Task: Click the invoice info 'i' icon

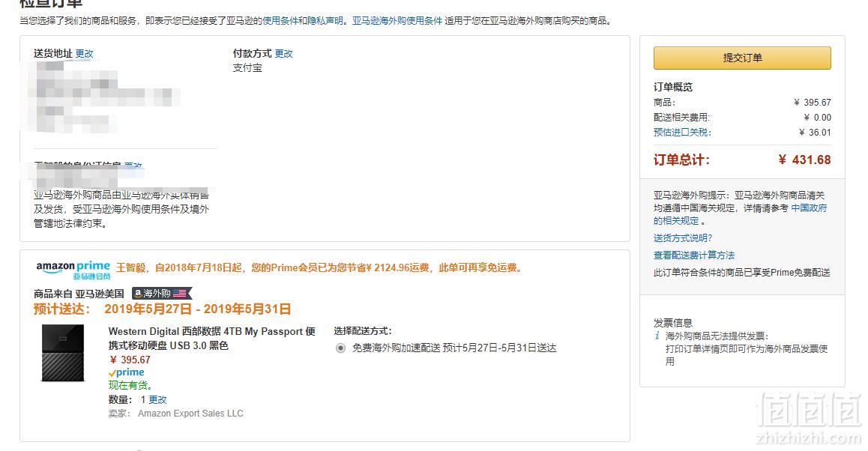Action: (657, 336)
